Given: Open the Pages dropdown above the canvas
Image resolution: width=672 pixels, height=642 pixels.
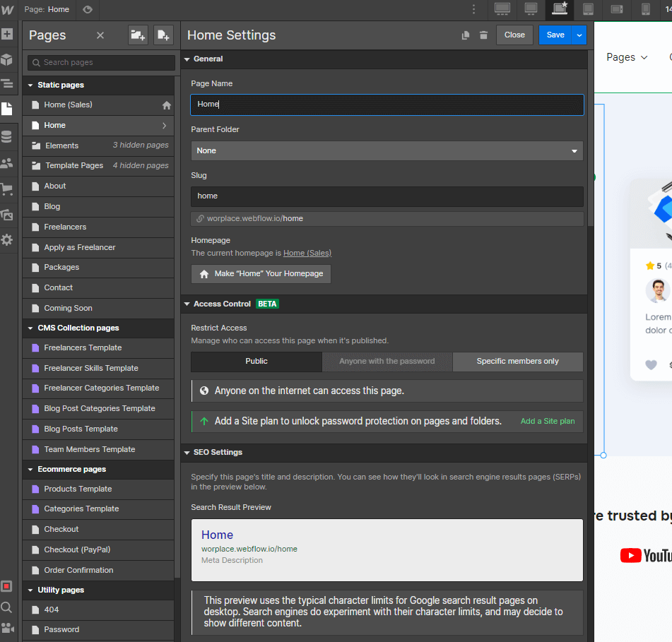Looking at the screenshot, I should [x=626, y=57].
